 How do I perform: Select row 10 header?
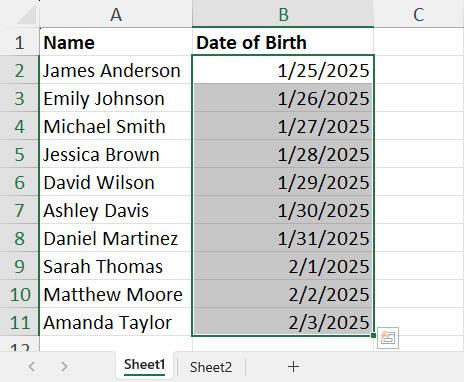(19, 294)
